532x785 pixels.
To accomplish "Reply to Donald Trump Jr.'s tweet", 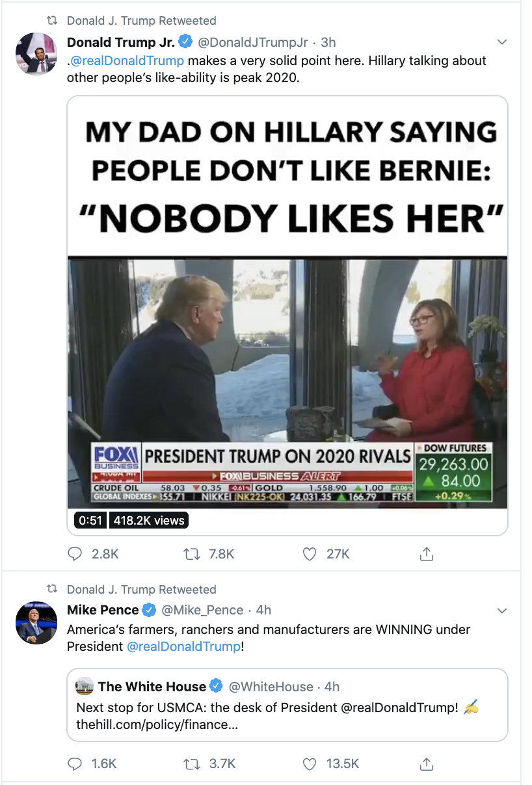I will [76, 554].
